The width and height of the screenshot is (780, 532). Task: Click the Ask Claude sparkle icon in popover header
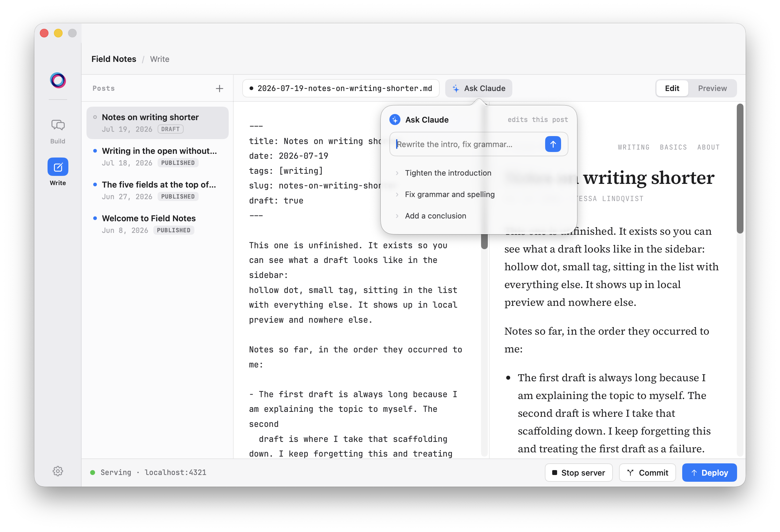click(395, 120)
